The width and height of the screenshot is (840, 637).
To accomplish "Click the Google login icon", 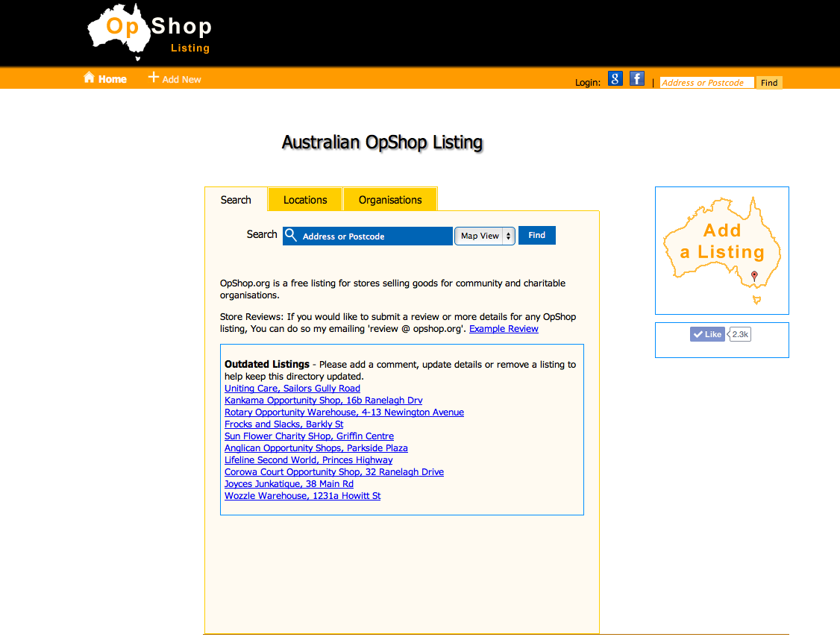I will pyautogui.click(x=615, y=79).
